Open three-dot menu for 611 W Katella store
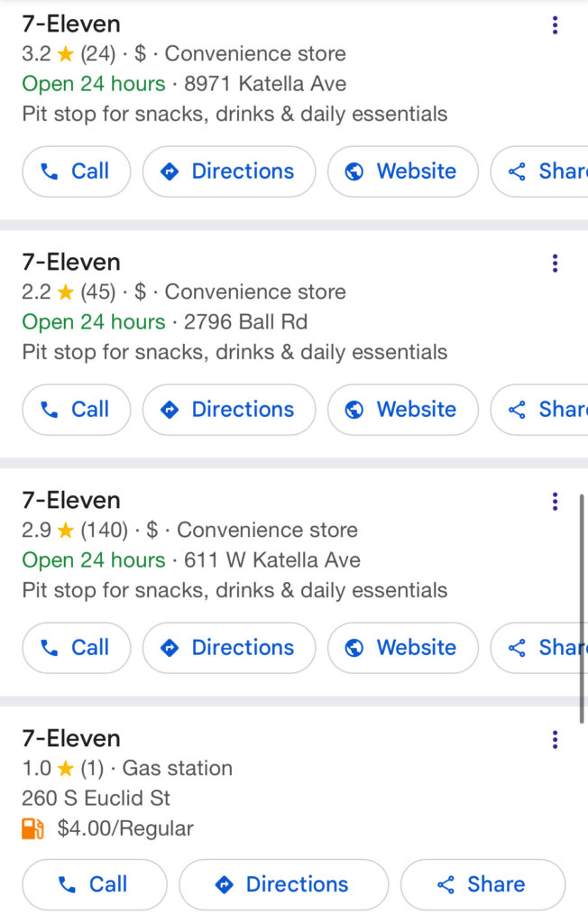The height and width of the screenshot is (924, 588). pos(555,502)
